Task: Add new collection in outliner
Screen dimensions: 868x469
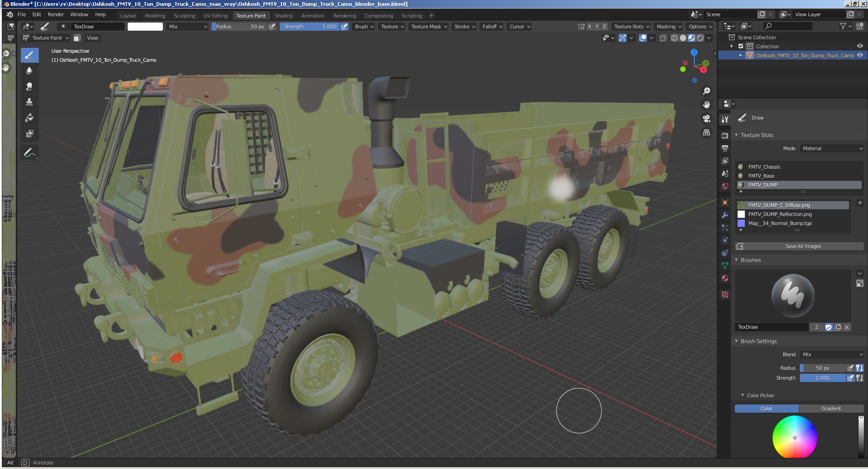Action: (x=860, y=26)
